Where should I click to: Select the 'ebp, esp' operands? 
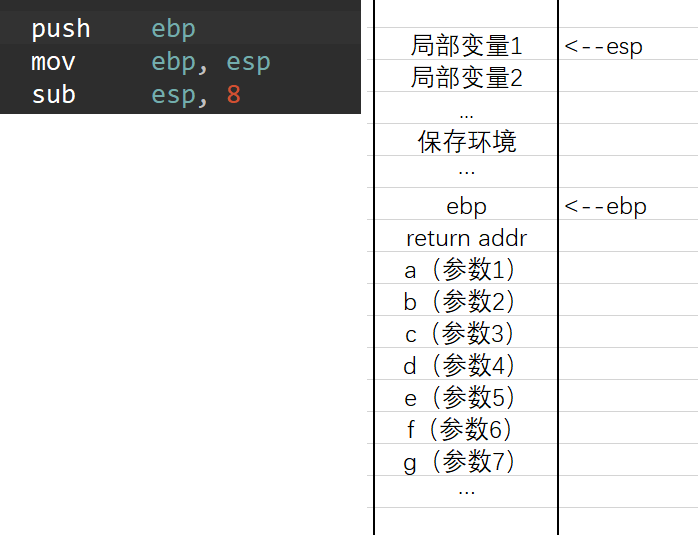[211, 62]
